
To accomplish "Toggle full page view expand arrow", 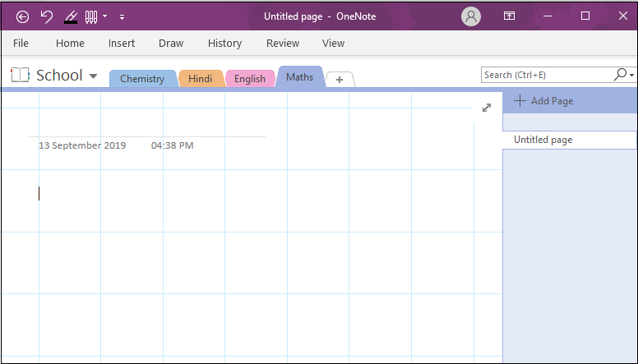I will (x=487, y=108).
